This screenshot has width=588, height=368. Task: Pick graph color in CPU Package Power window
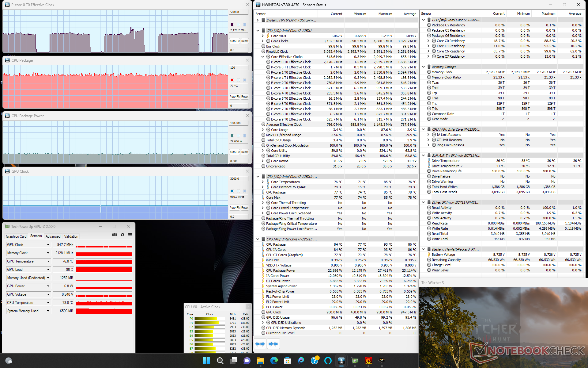pos(232,136)
